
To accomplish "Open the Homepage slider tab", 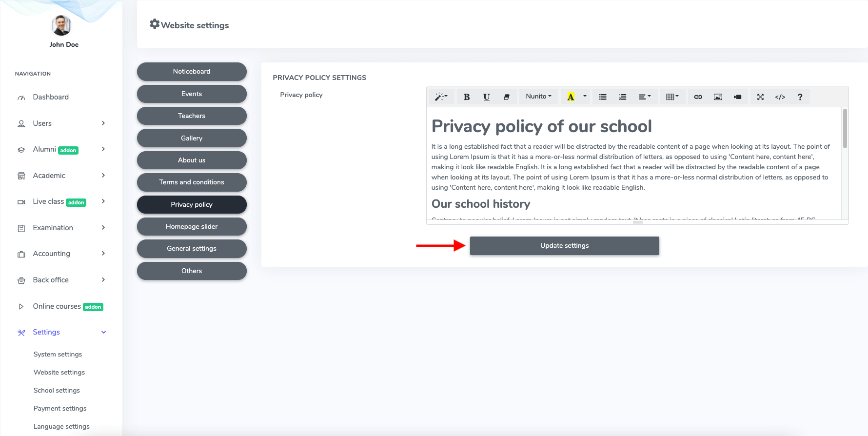I will coord(192,226).
